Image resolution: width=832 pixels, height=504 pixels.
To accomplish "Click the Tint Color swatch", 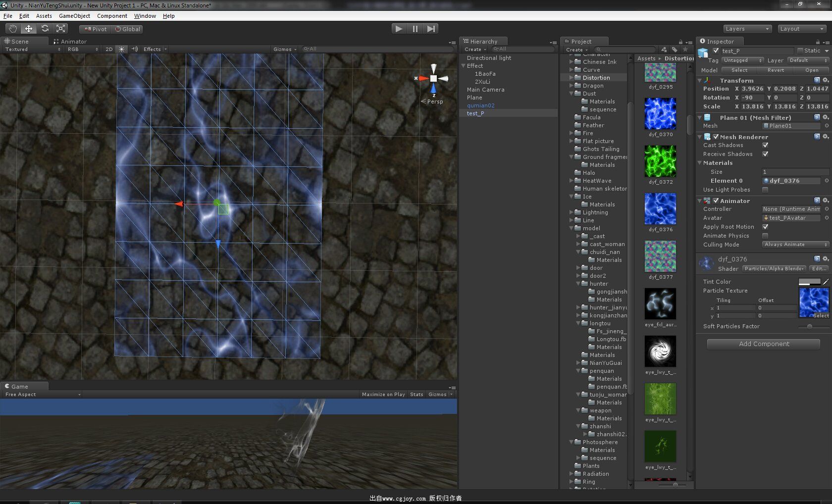I will (x=809, y=282).
